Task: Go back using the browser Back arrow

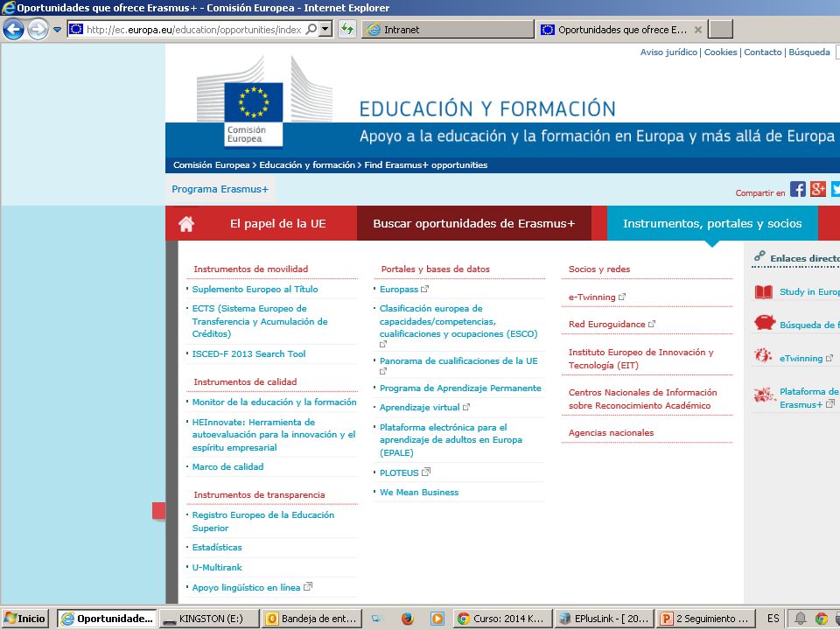Action: click(13, 29)
